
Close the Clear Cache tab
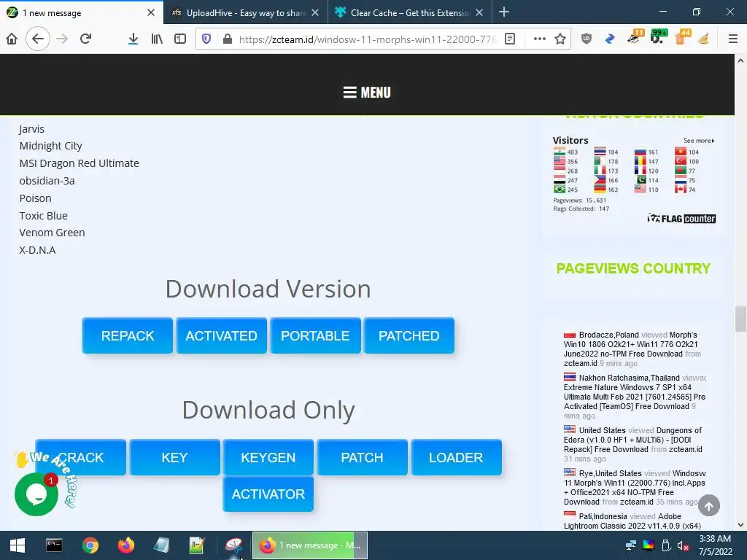[479, 13]
